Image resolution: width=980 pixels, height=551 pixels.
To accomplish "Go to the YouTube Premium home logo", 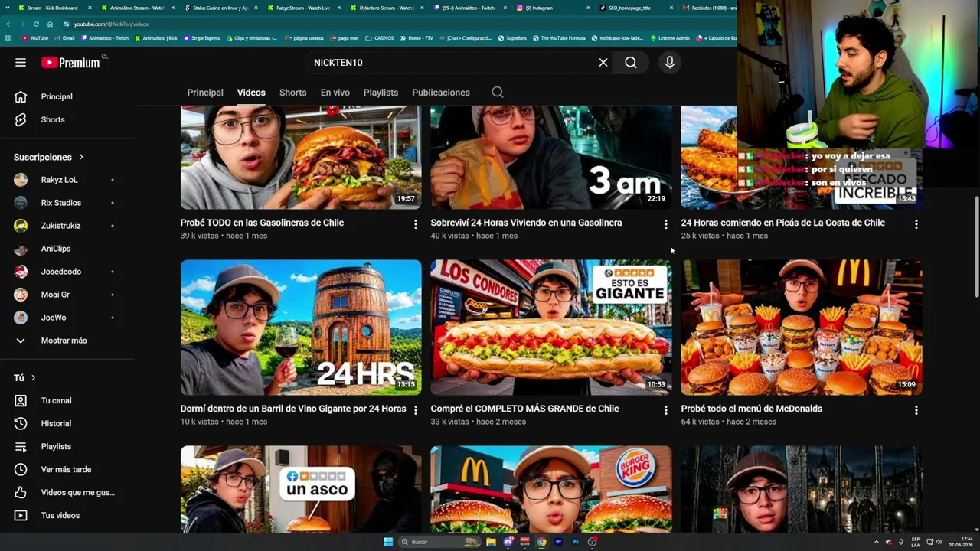I will 70,63.
